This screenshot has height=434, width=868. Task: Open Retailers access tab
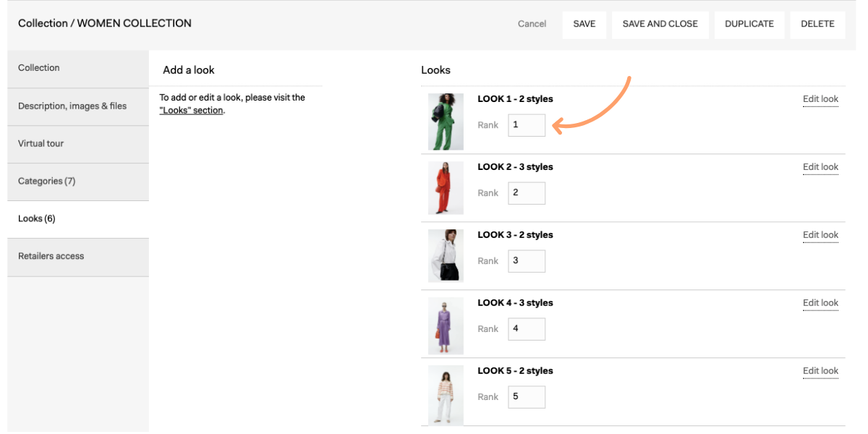78,257
